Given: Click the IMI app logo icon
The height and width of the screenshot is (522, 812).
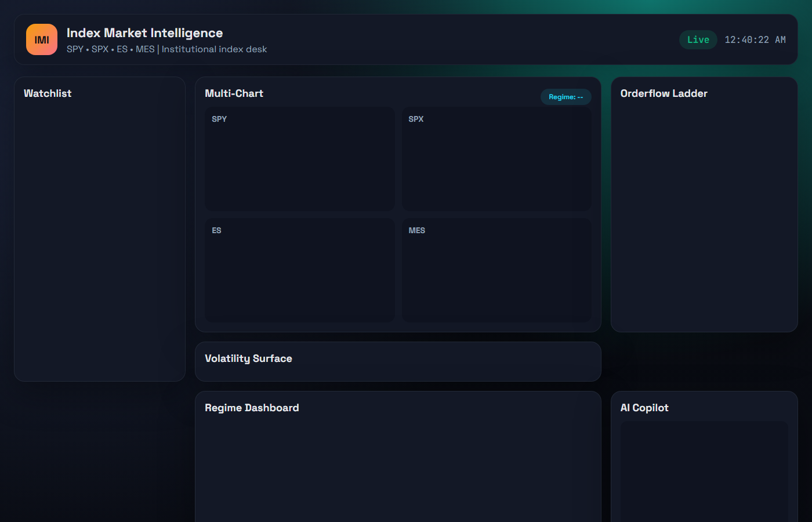Looking at the screenshot, I should pos(41,39).
